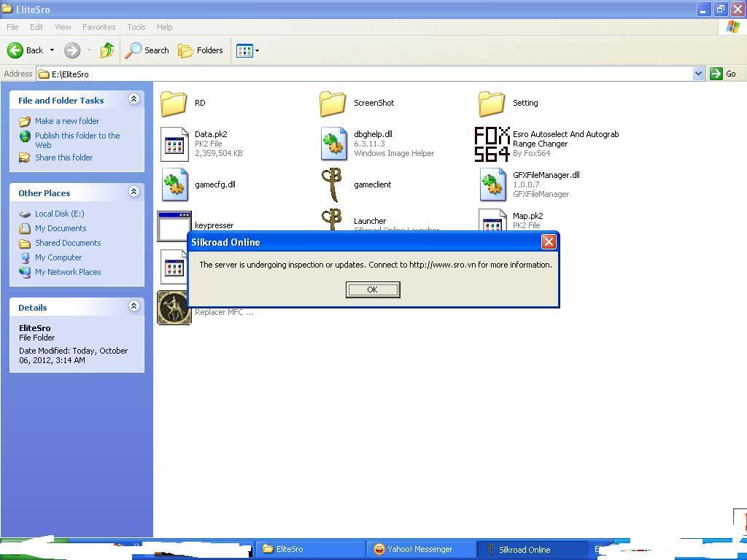Screen dimensions: 747x560
Task: Open the File menu
Action: point(12,27)
